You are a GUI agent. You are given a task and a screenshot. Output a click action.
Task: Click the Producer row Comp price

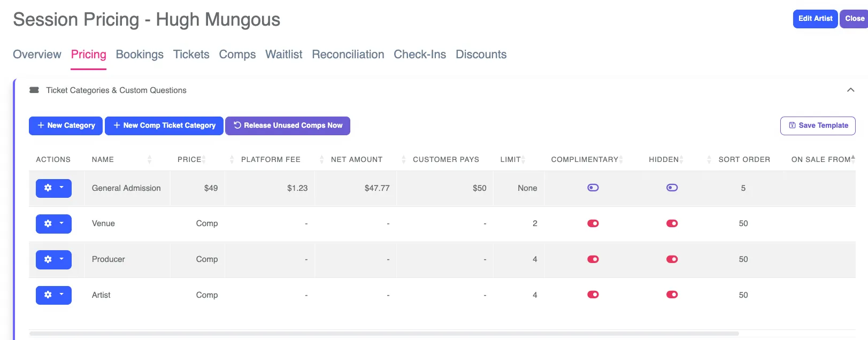pos(207,259)
